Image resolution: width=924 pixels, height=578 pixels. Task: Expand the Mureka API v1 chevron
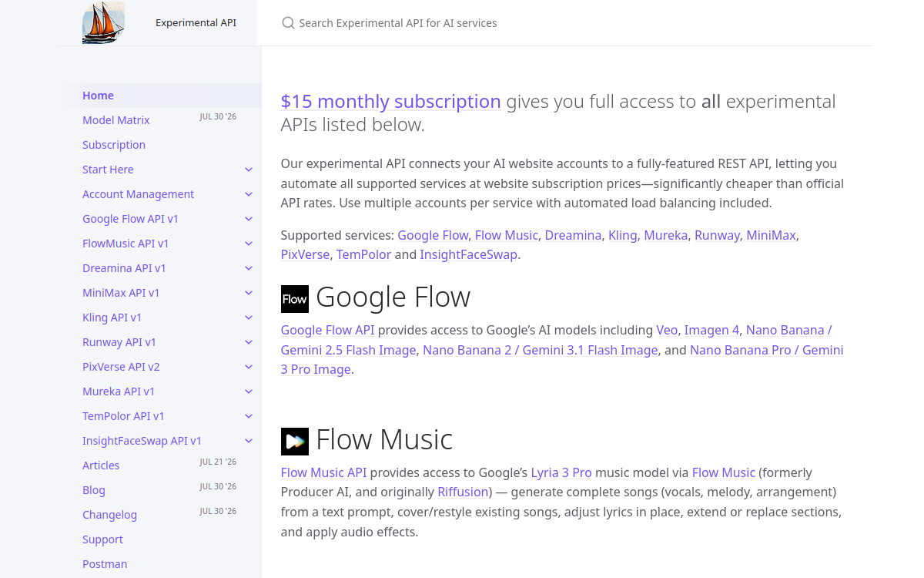(x=249, y=391)
